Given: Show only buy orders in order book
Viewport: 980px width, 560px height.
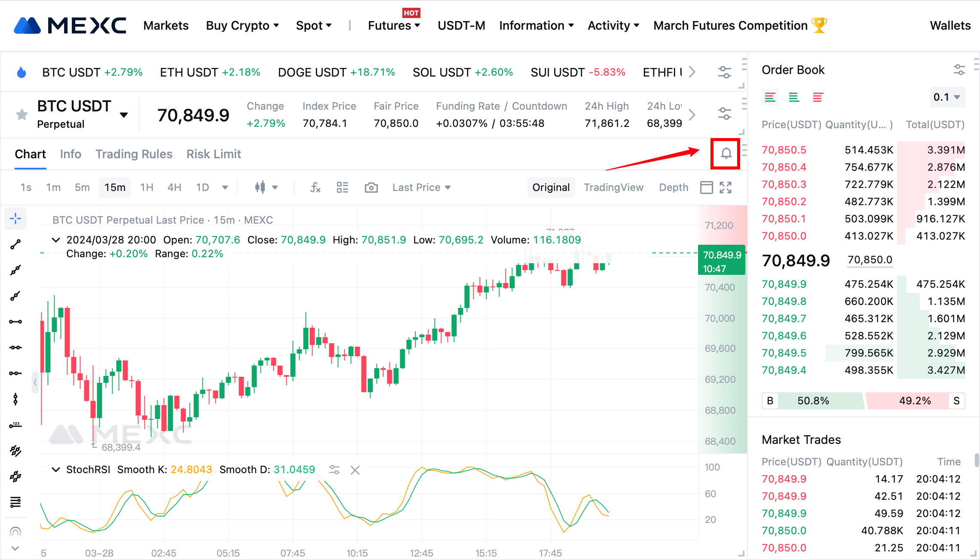Looking at the screenshot, I should point(794,98).
